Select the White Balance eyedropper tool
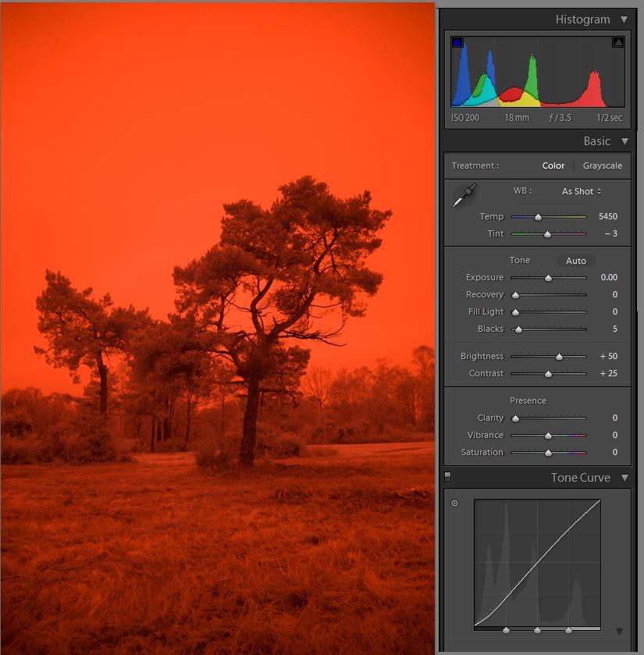This screenshot has height=655, width=644. [464, 194]
